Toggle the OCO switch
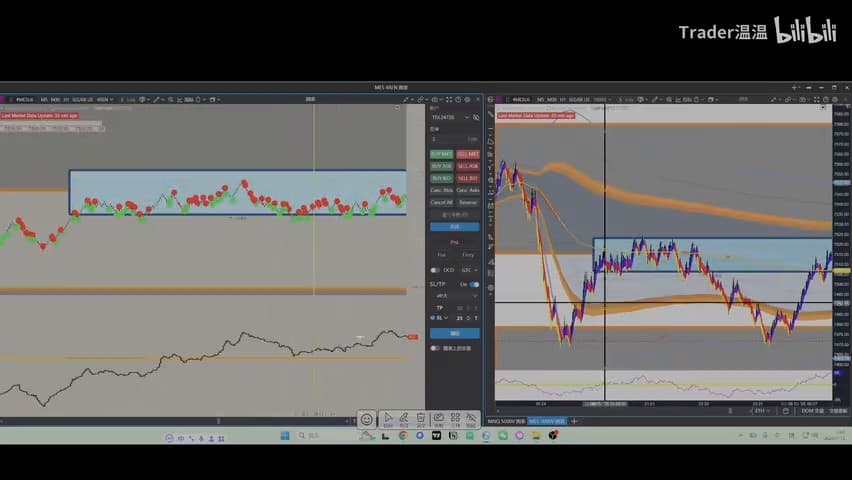852x480 pixels. tap(435, 270)
